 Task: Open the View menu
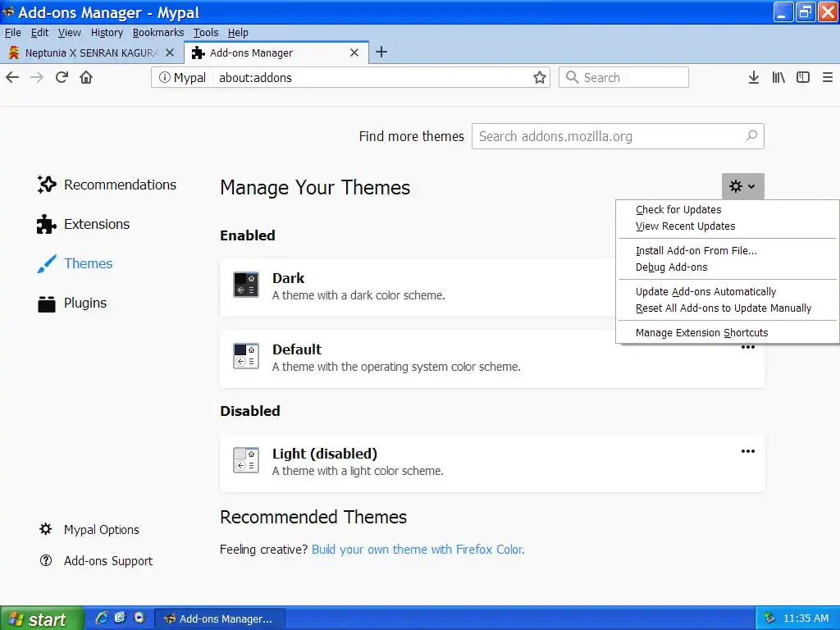coord(69,33)
